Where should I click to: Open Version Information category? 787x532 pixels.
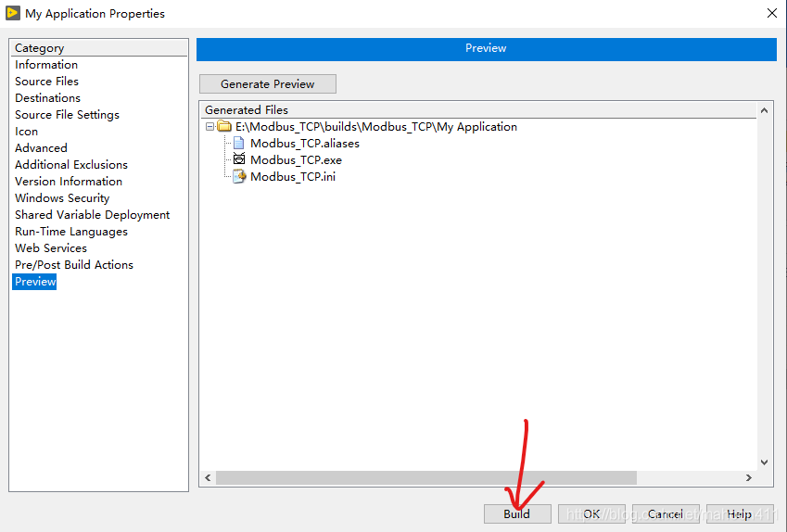[69, 181]
